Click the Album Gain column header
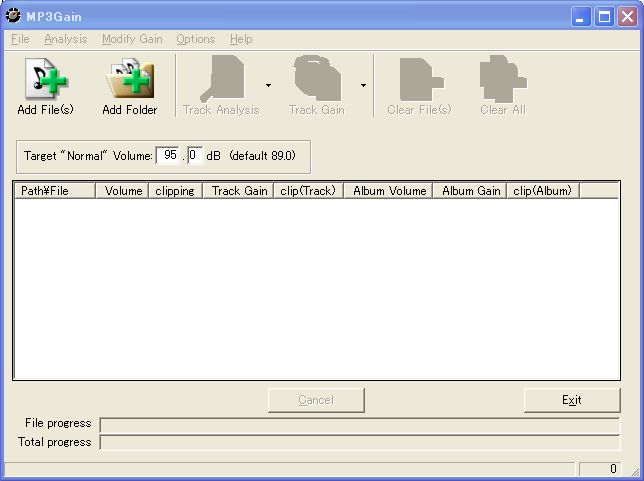Image resolution: width=644 pixels, height=481 pixels. 470,191
